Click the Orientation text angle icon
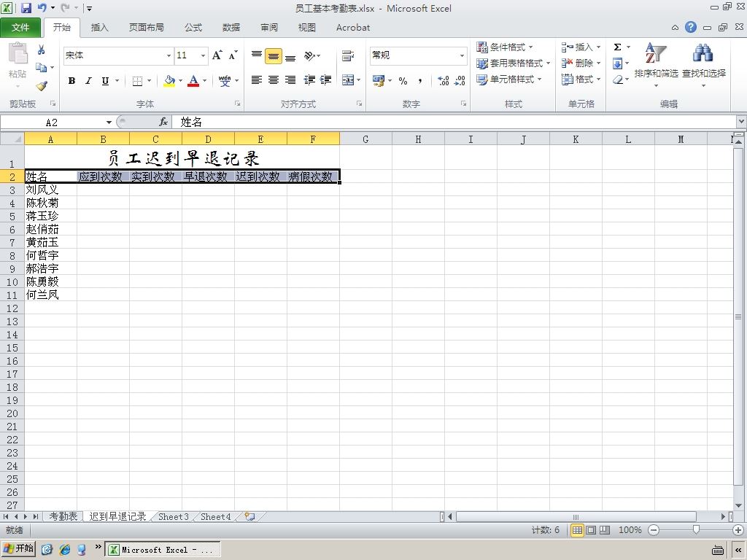 309,55
